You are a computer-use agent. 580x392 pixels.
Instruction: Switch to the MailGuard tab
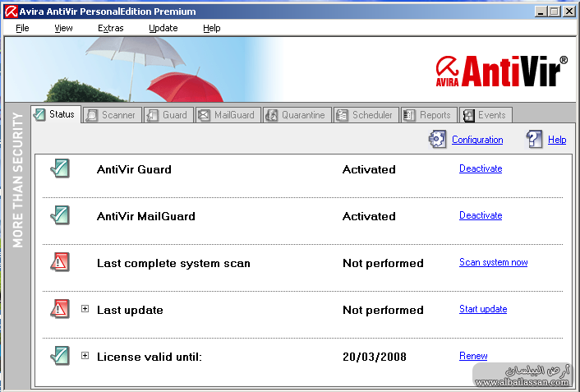228,115
